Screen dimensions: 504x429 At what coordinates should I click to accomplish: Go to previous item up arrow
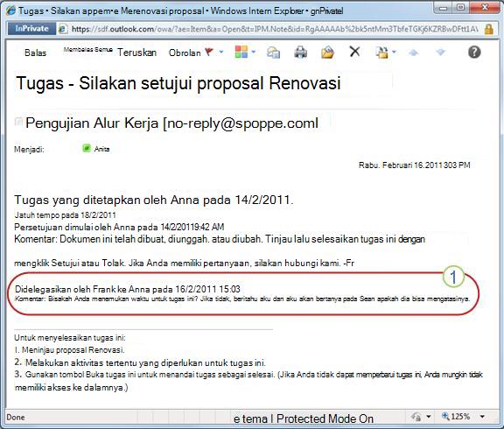[413, 53]
